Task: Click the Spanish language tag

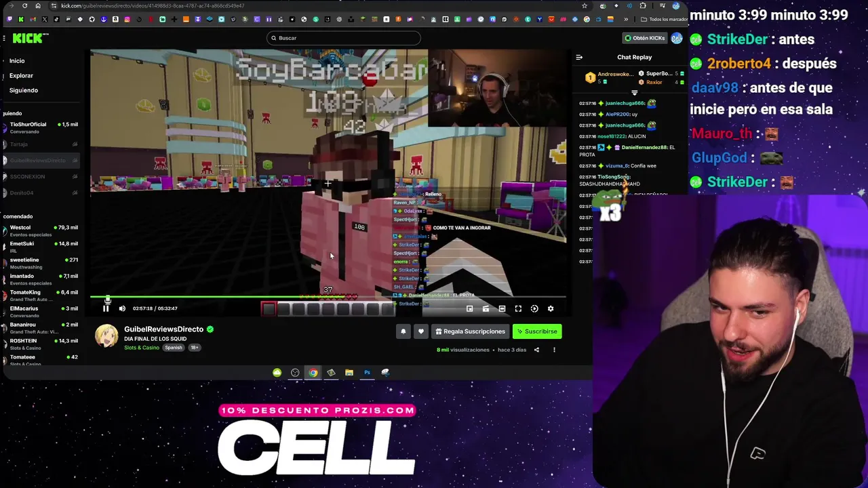Action: [x=174, y=348]
